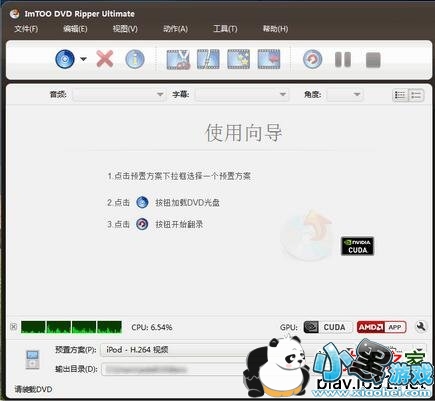The width and height of the screenshot is (435, 401).
Task: Click the convert icon in guide step 3
Action: click(x=142, y=224)
